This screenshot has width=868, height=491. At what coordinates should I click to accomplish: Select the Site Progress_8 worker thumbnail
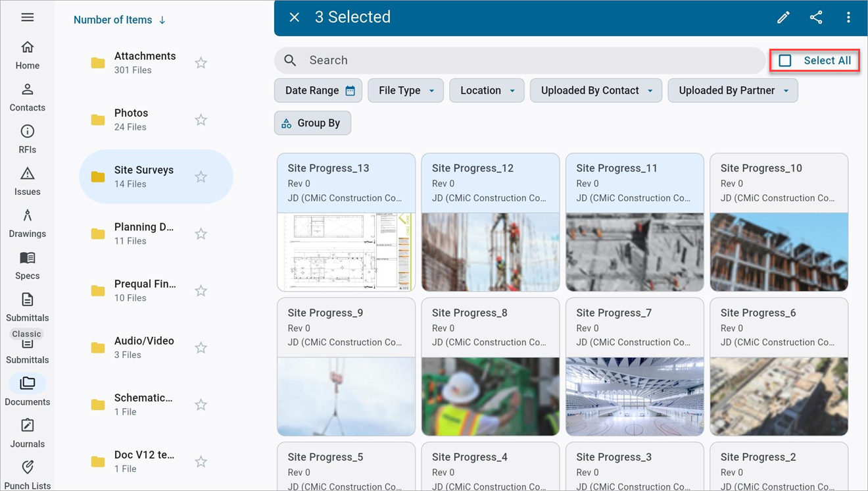click(x=491, y=396)
